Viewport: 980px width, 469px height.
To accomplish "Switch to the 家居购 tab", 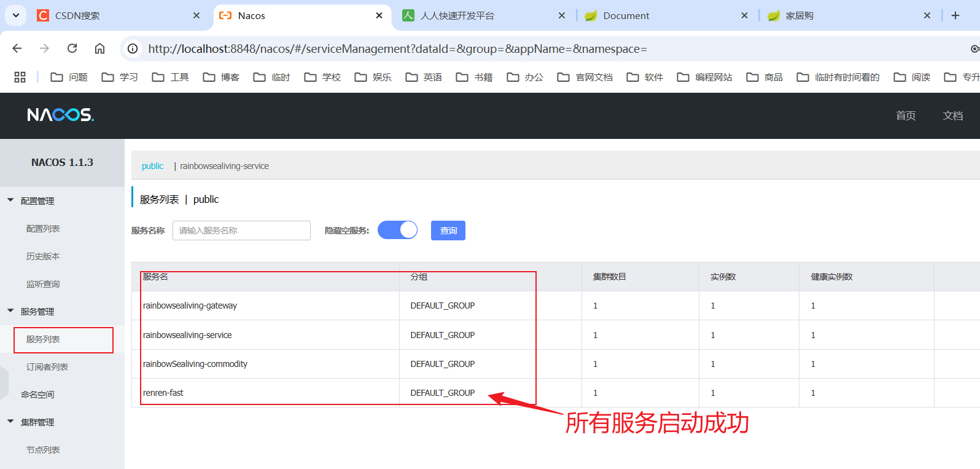I will point(850,15).
